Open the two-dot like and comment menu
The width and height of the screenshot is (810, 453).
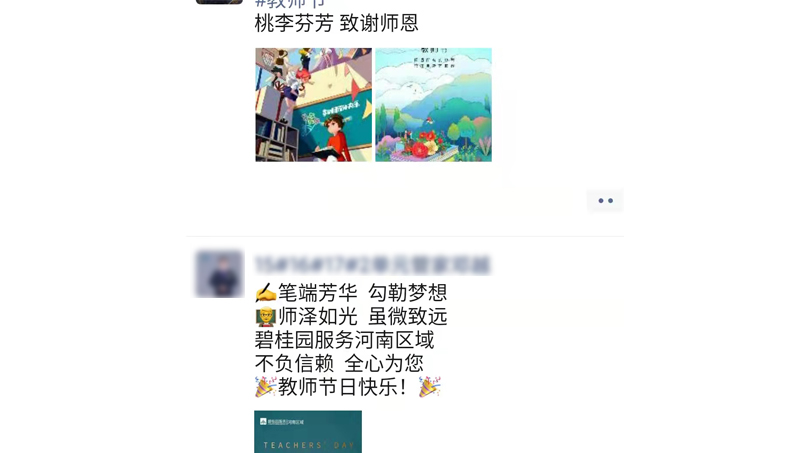click(605, 201)
